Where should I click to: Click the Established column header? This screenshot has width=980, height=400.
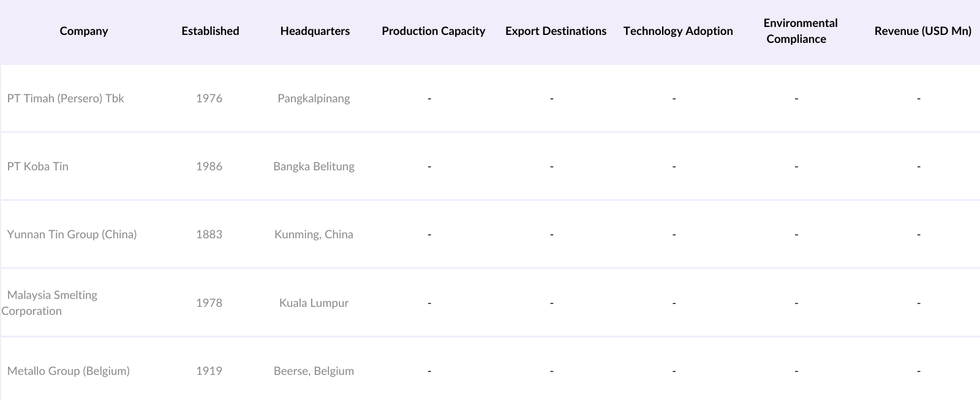(210, 31)
